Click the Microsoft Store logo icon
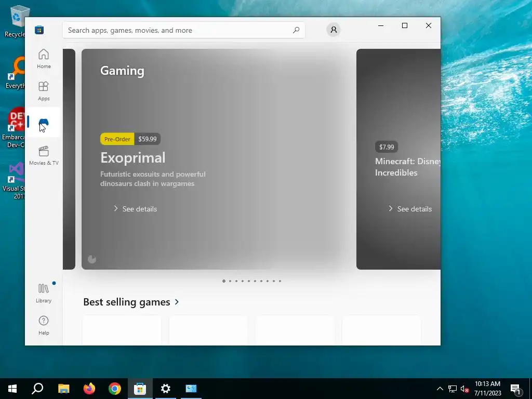532x399 pixels. [x=39, y=30]
